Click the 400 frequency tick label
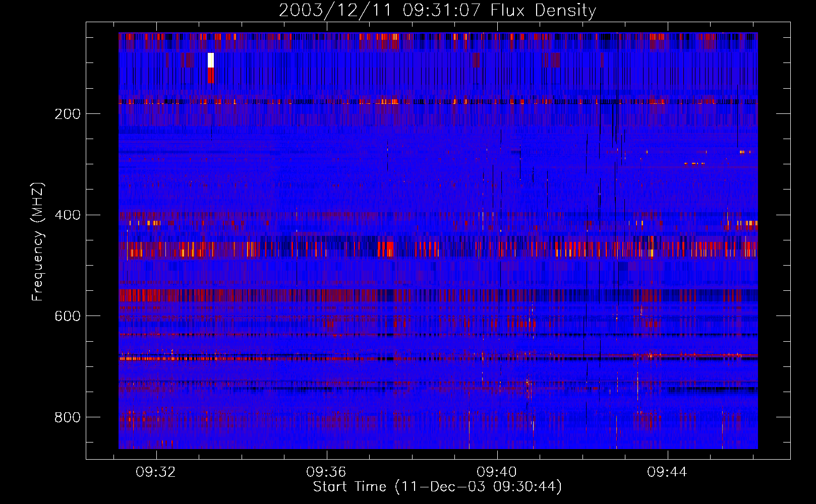 [68, 215]
